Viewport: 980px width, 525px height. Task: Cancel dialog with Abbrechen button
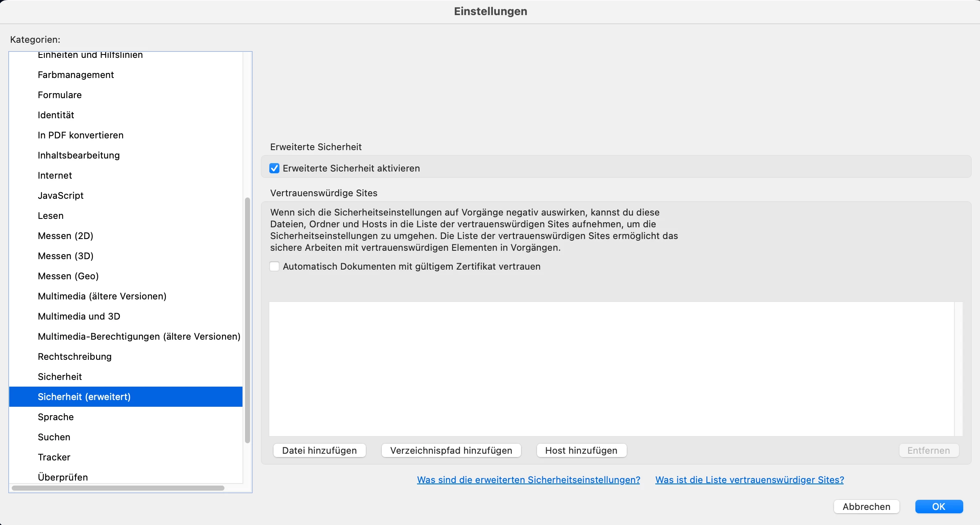click(x=866, y=507)
